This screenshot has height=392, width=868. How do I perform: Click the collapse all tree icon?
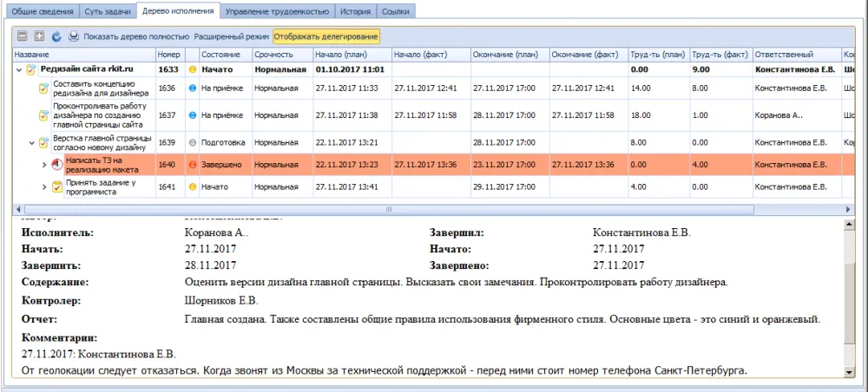click(x=23, y=37)
